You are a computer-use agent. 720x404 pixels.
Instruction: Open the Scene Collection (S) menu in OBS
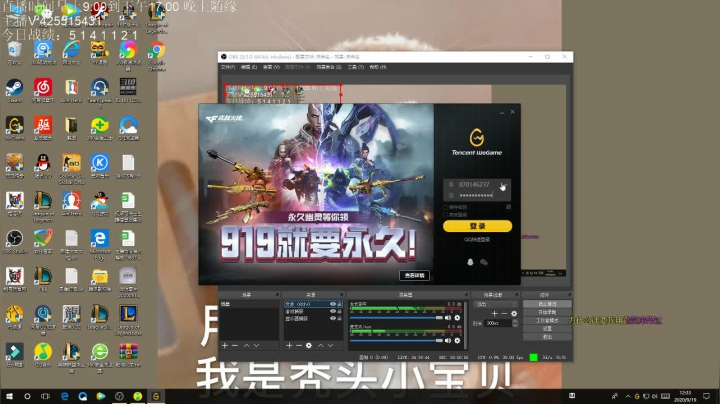click(329, 67)
